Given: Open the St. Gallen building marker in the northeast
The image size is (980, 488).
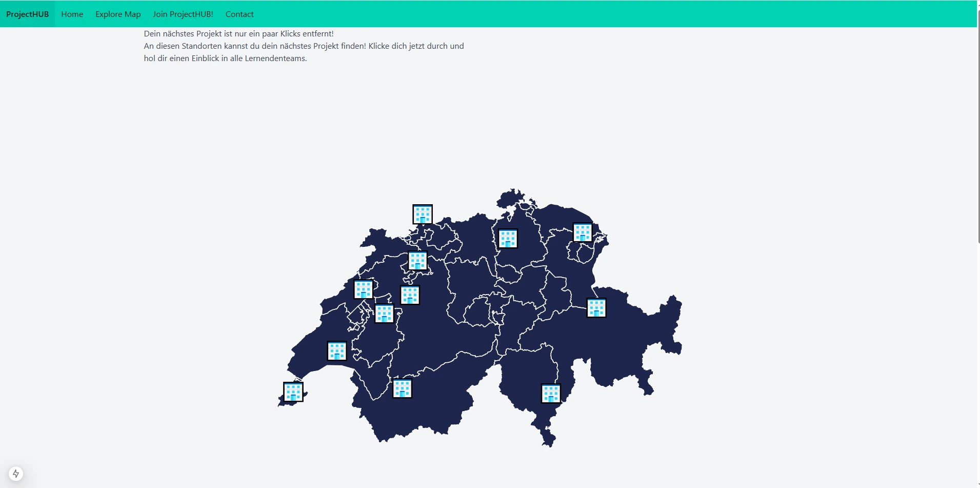Looking at the screenshot, I should (583, 232).
